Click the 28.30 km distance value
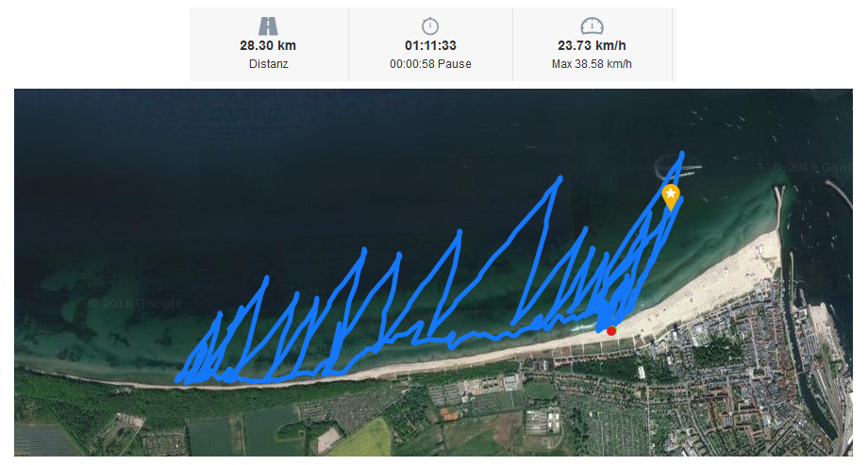Image resolution: width=868 pixels, height=465 pixels. point(268,46)
